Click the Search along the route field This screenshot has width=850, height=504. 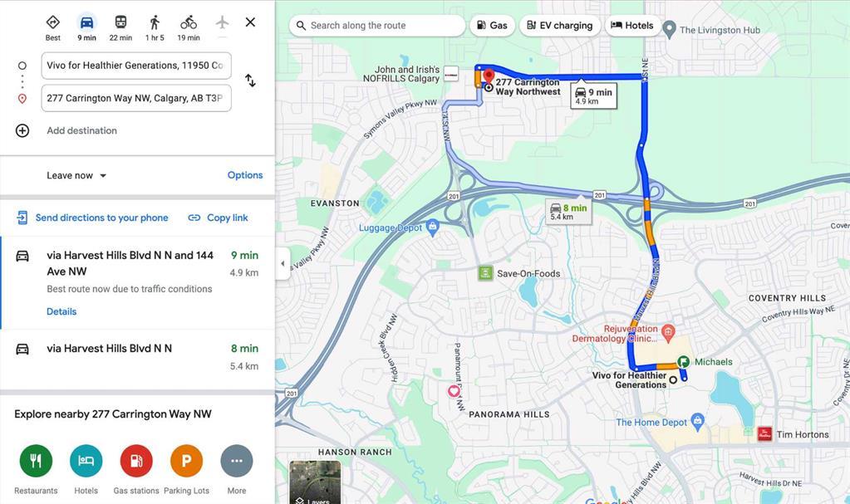376,26
